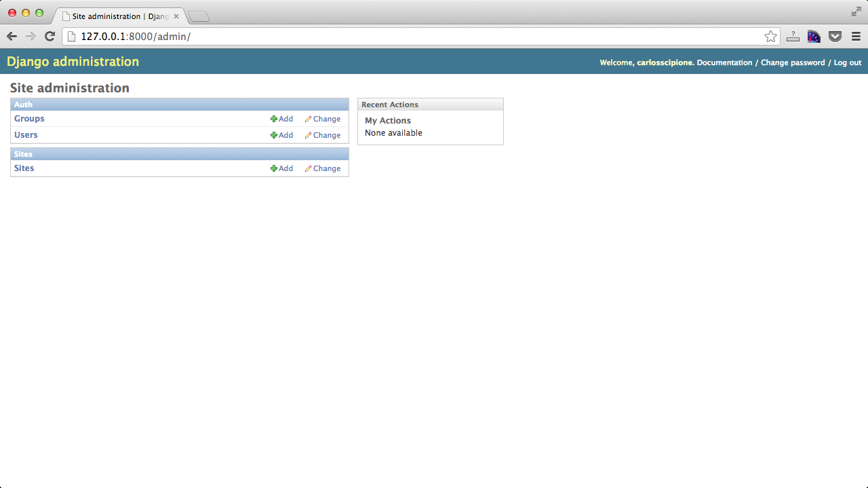868x488 pixels.
Task: Click the green plus icon for Sites
Action: click(x=274, y=168)
